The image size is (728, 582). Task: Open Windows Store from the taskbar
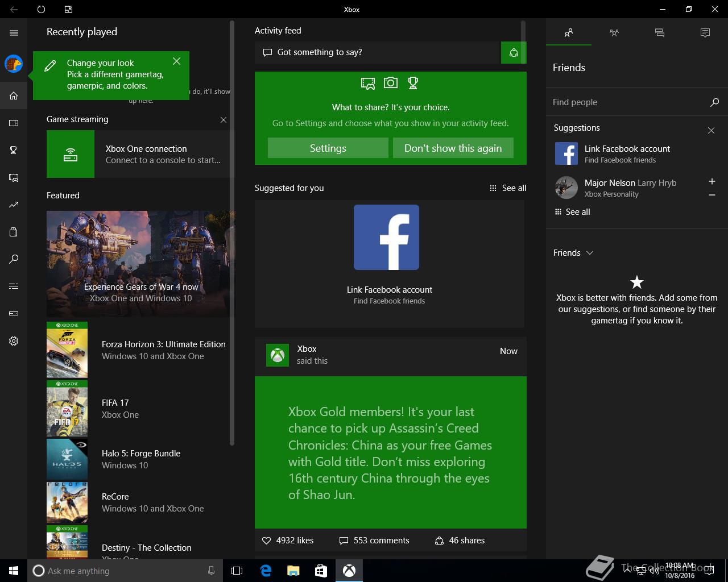click(321, 571)
